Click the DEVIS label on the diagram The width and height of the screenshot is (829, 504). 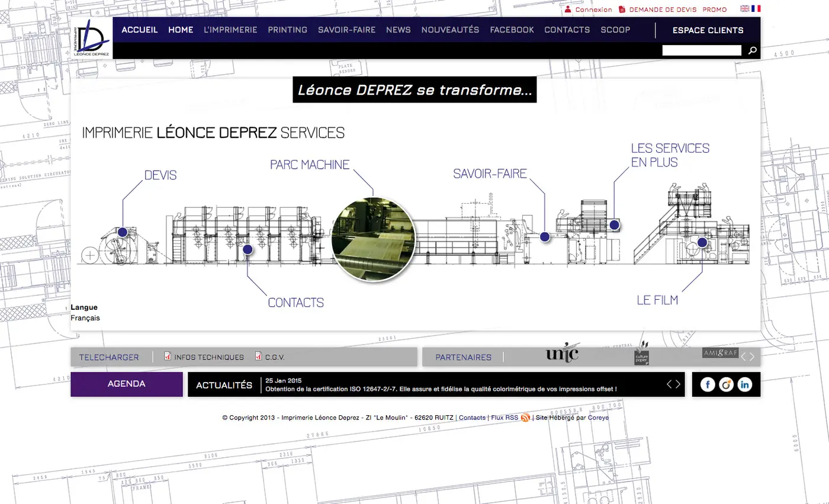coord(160,175)
